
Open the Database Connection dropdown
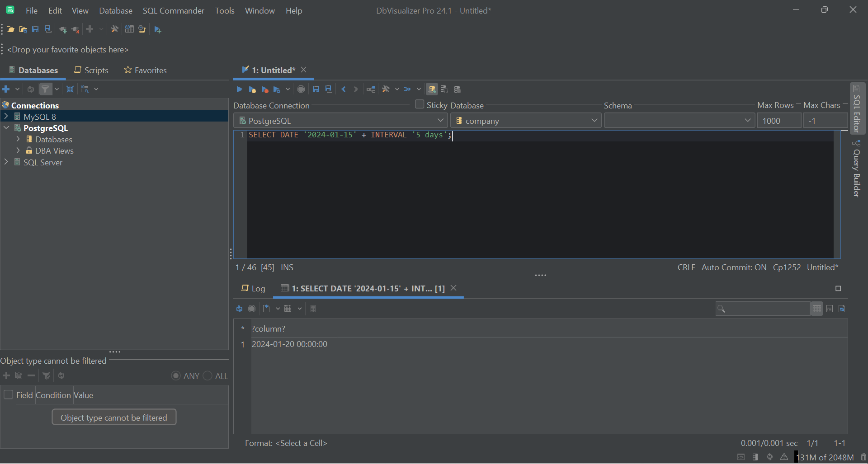tap(441, 120)
